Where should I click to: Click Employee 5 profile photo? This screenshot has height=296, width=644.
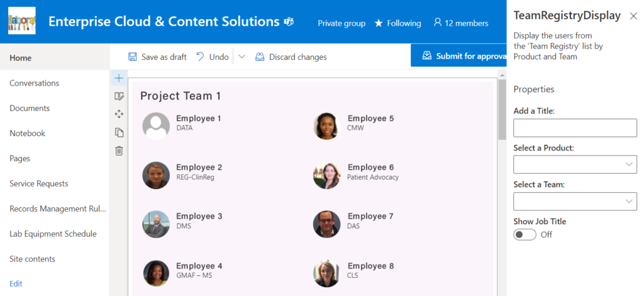[327, 126]
